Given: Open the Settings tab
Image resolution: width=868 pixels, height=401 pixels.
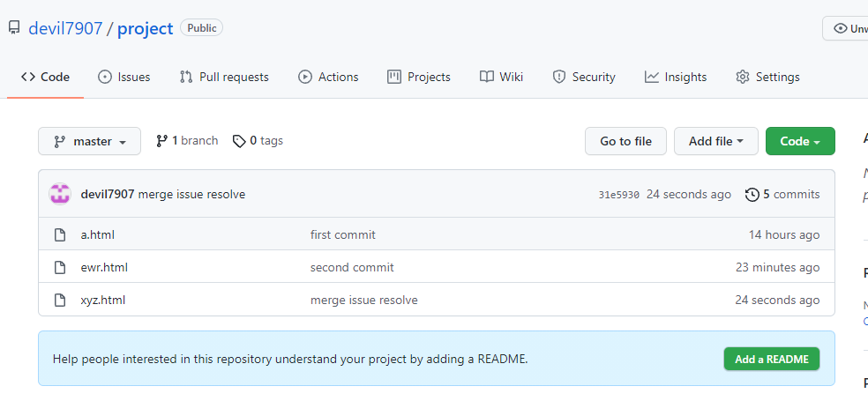Looking at the screenshot, I should click(x=767, y=77).
